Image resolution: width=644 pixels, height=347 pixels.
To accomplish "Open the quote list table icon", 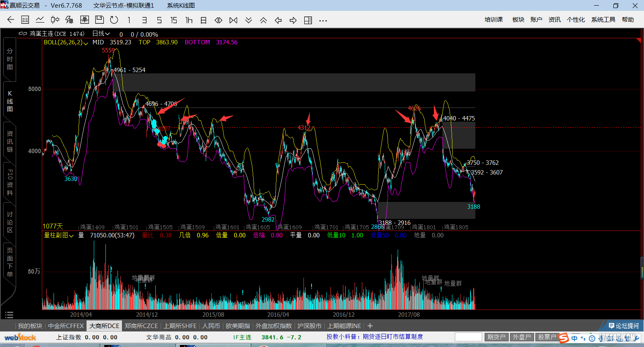I will pos(25,20).
